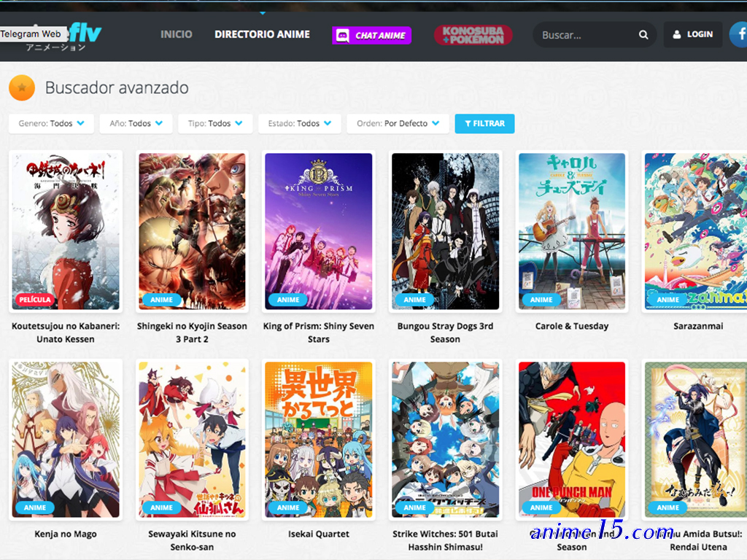Click Bungou Stray Dogs 3rd Season title
The image size is (747, 560).
(446, 332)
